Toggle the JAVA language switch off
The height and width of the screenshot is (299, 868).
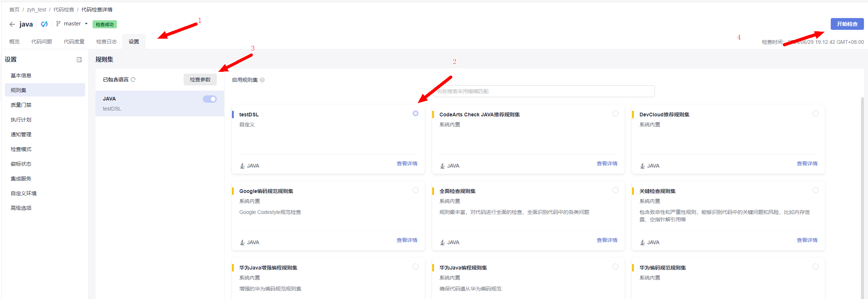click(210, 99)
